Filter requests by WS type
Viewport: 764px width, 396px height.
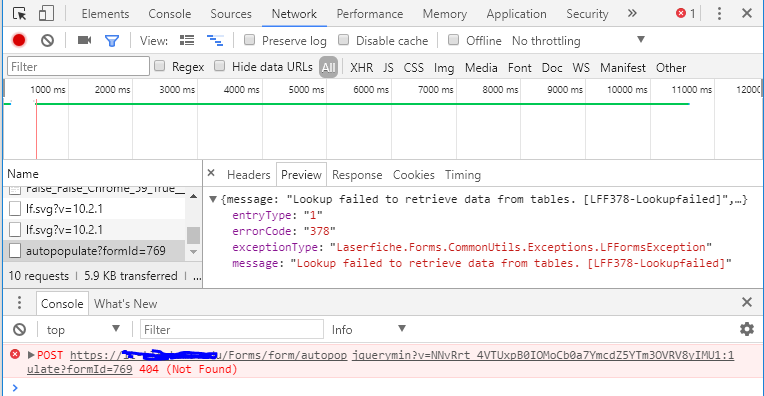coord(581,68)
